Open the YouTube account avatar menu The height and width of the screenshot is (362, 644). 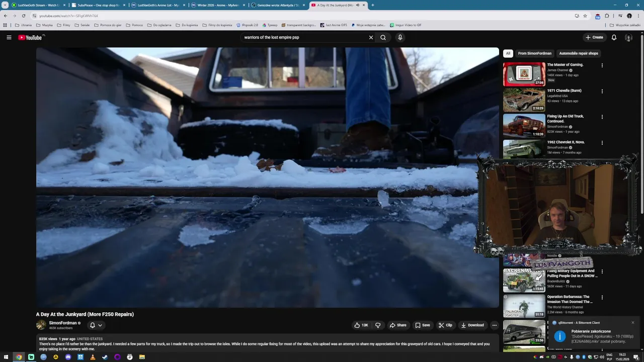point(628,37)
